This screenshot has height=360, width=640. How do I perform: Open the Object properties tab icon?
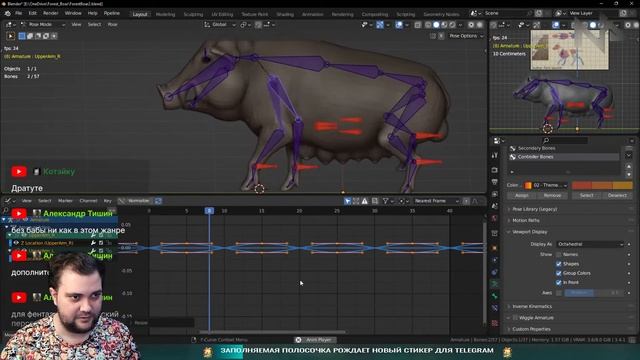495,248
